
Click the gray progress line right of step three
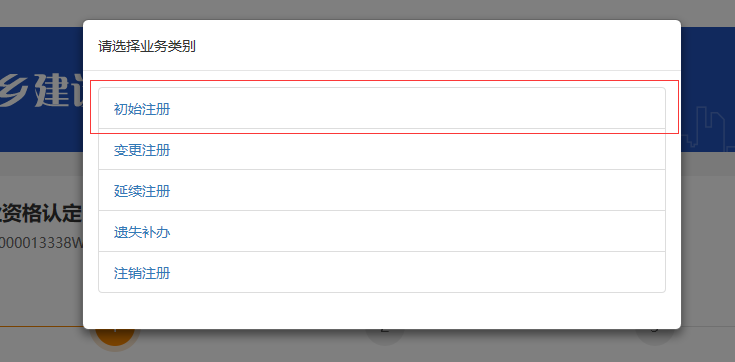[705, 327]
